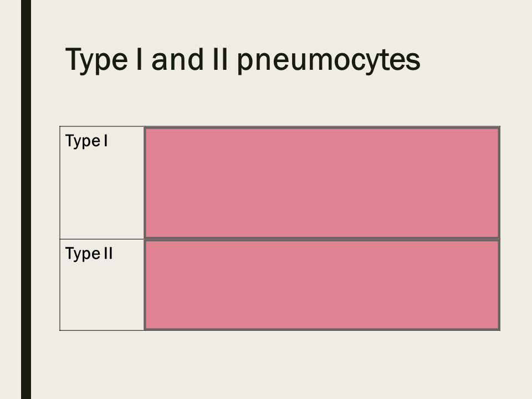Select the "Type I" table label text
This screenshot has height=399, width=532.
[x=86, y=141]
